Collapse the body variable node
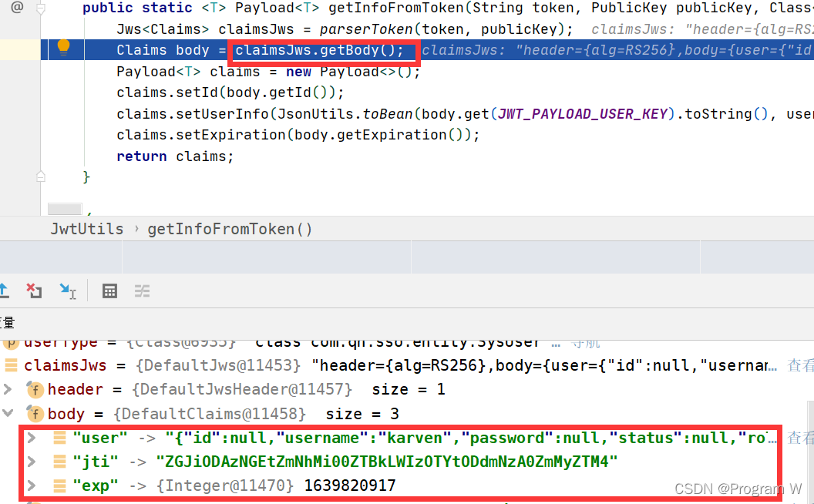The image size is (814, 504). 8,413
